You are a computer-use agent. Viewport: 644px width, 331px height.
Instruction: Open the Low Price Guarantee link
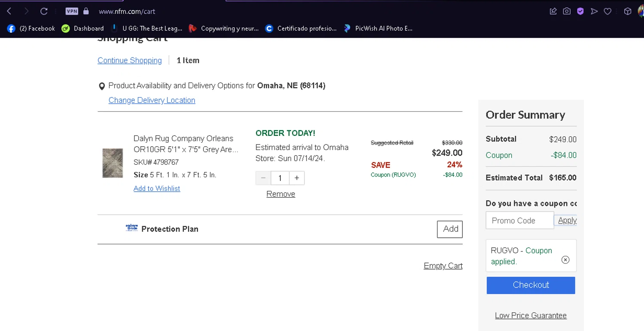(x=531, y=316)
